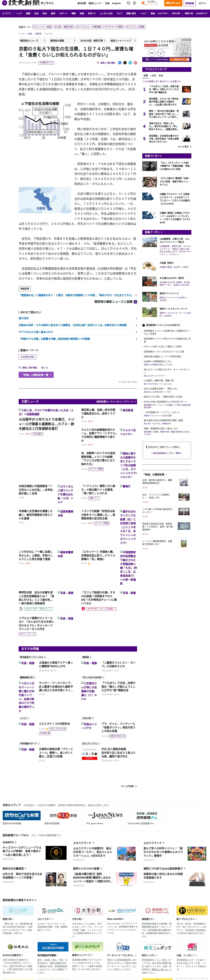This screenshot has height=980, width=210.
Task: Click the search magnifier icon in header
Action: (x=128, y=3)
